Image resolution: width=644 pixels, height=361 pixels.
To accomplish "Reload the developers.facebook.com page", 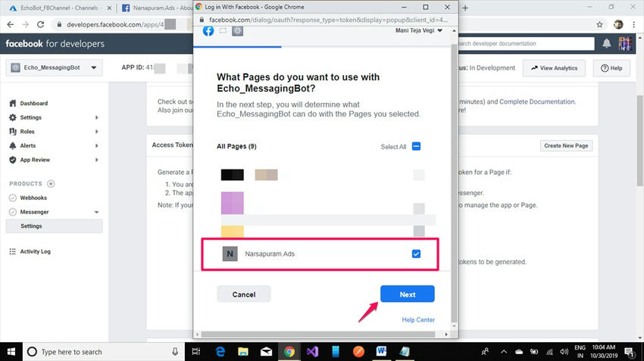I will (x=40, y=25).
